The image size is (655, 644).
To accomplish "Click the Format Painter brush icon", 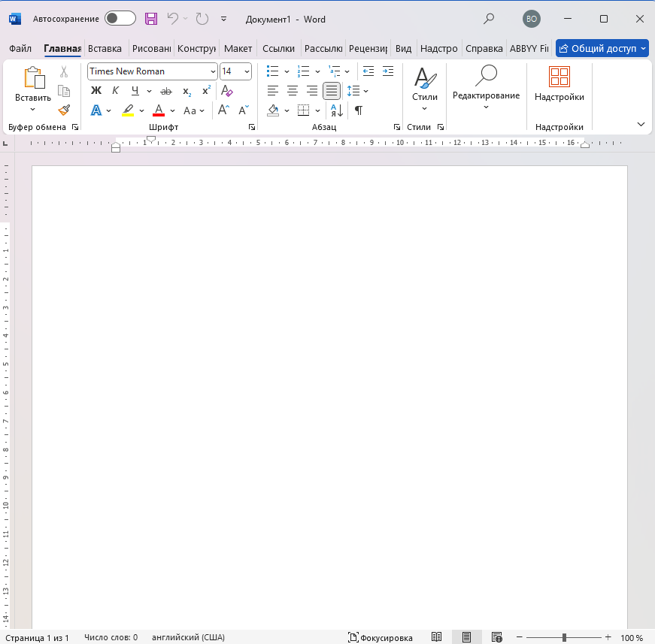I will (64, 110).
